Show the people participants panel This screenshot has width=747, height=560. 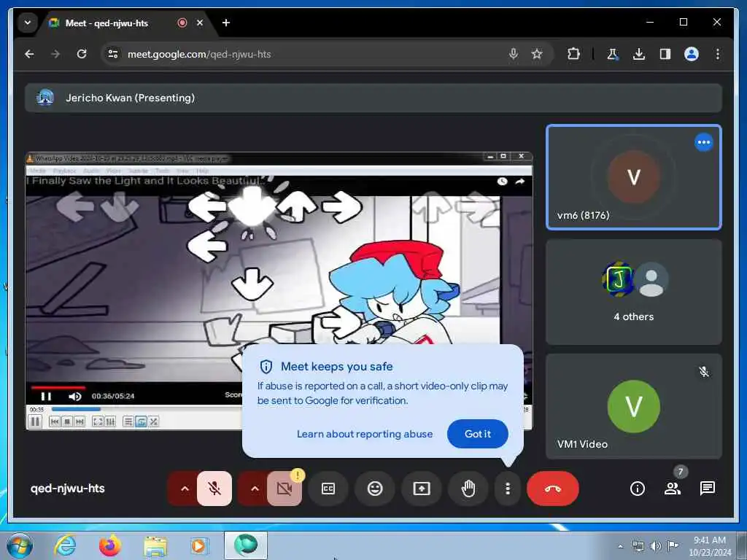point(672,488)
